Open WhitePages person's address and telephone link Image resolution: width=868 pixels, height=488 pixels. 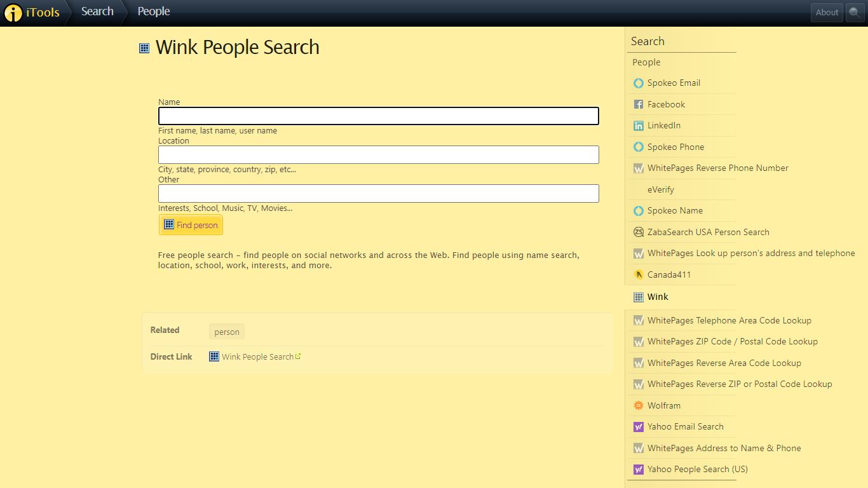[751, 253]
